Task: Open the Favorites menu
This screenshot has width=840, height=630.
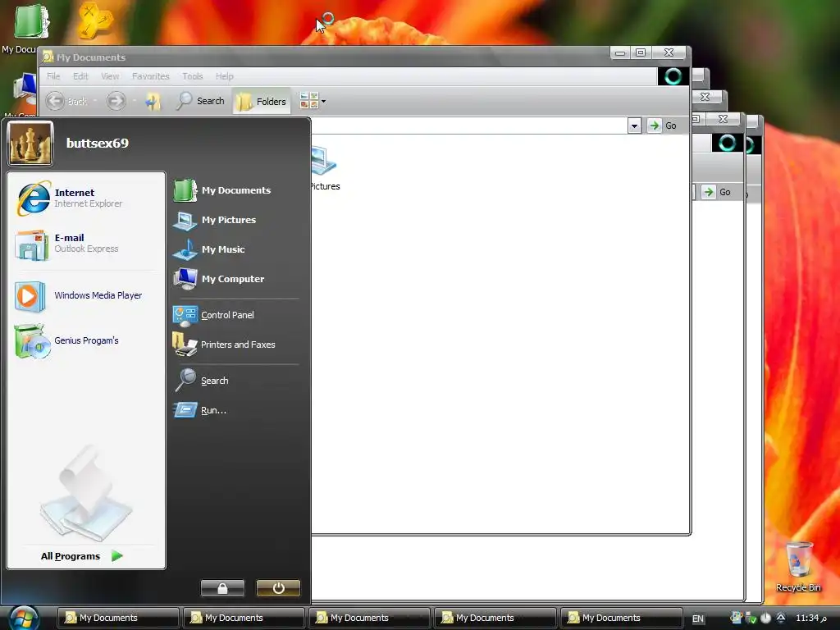Action: pyautogui.click(x=151, y=76)
